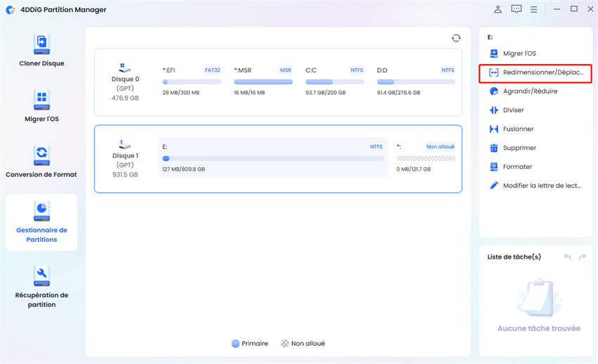Close the 4DDiG Partition Manager window
The image size is (598, 364).
pos(590,8)
